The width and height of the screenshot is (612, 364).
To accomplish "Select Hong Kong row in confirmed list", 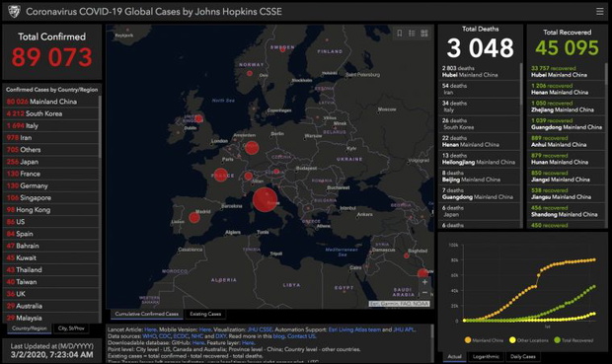I will tap(51, 210).
